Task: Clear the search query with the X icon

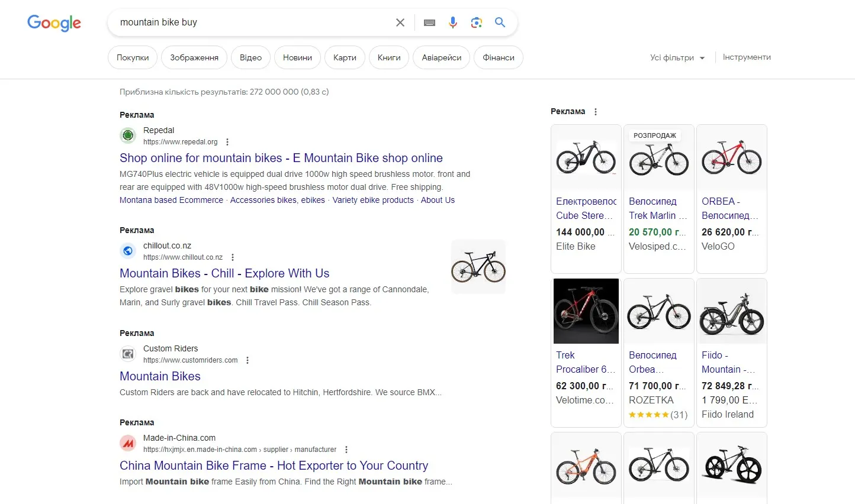Action: 400,22
